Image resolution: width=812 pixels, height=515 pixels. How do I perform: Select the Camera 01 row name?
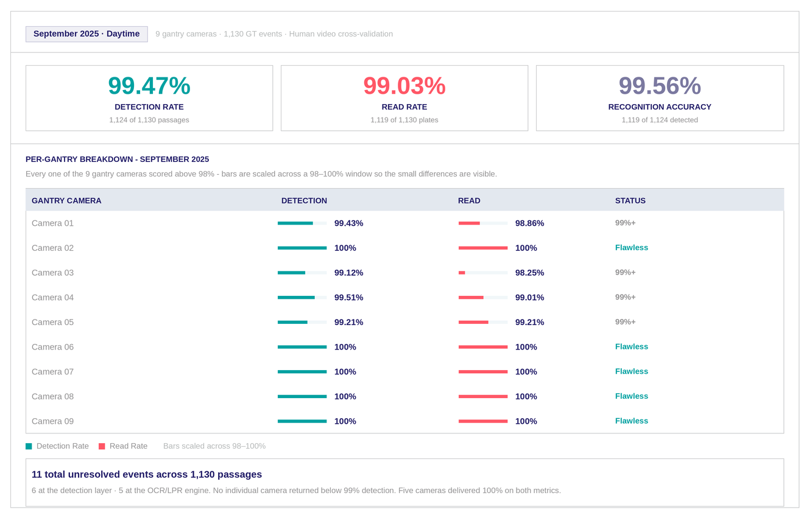[52, 223]
